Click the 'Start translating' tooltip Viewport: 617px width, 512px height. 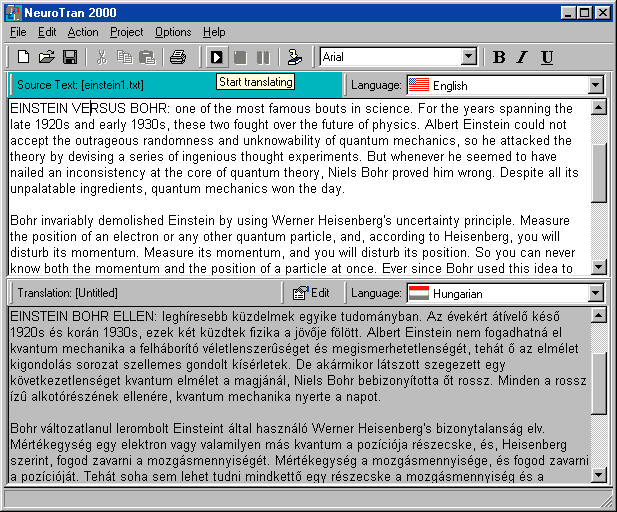click(x=255, y=82)
